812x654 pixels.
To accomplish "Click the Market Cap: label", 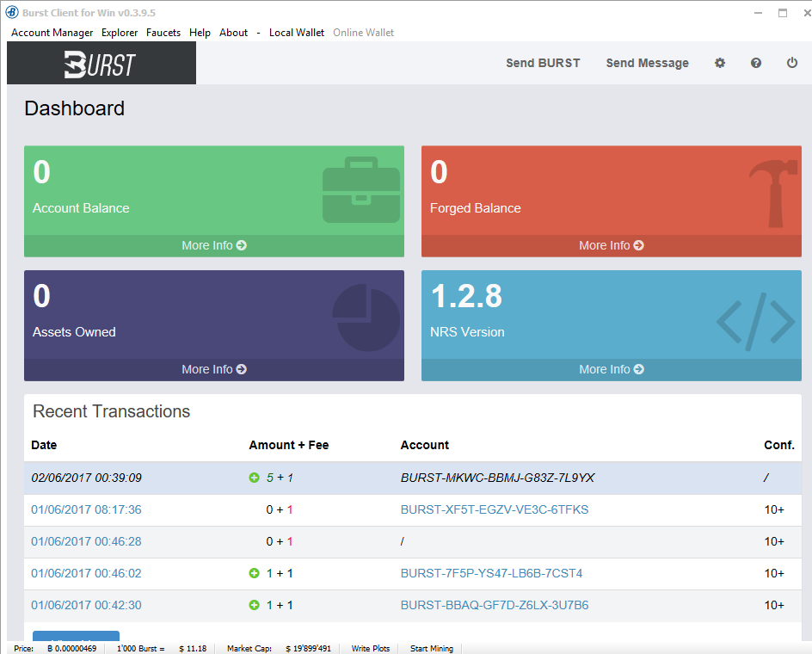I will [249, 648].
